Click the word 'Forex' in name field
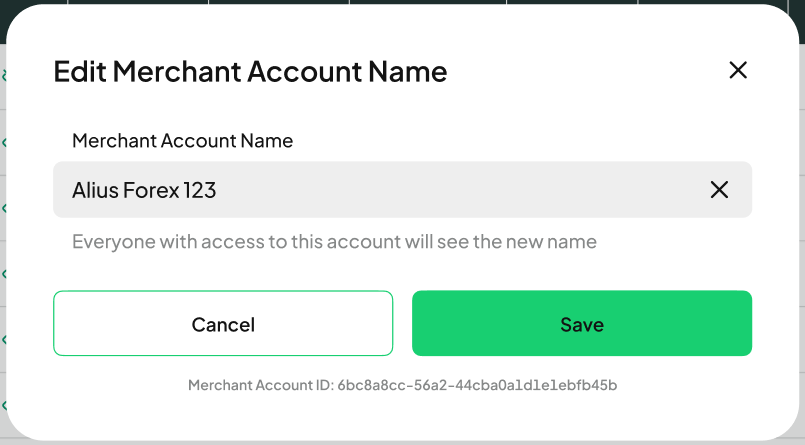Screen dimensions: 805x445 [x=151, y=190]
